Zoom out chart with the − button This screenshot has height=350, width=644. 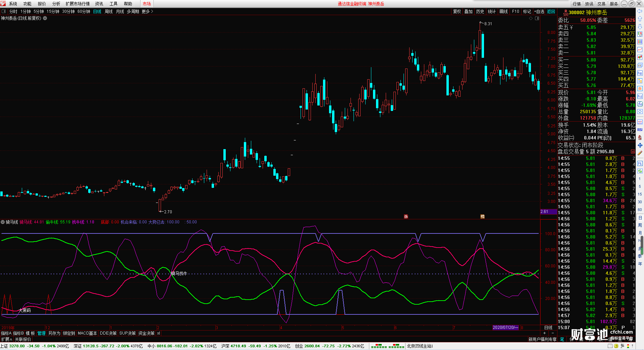tap(553, 333)
